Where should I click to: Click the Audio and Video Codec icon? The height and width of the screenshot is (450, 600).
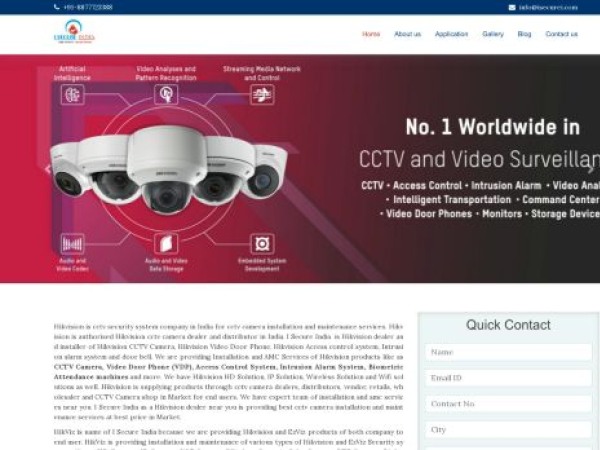pos(72,243)
